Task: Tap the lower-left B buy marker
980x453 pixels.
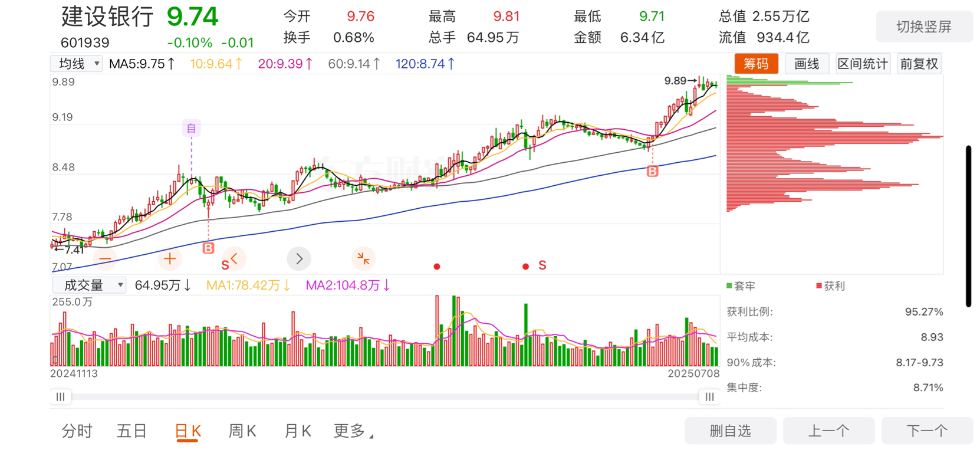Action: point(208,248)
